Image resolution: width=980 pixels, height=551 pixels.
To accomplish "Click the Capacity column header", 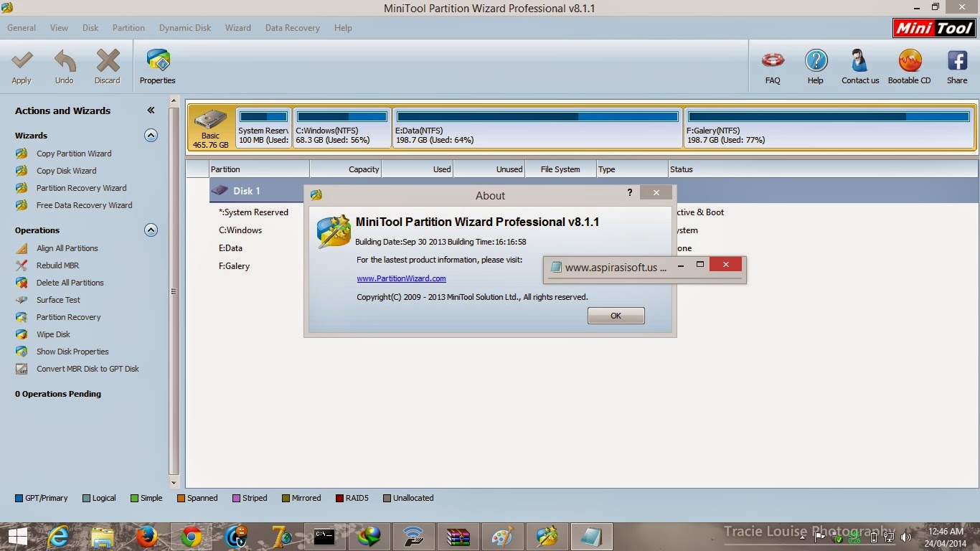I will point(346,169).
